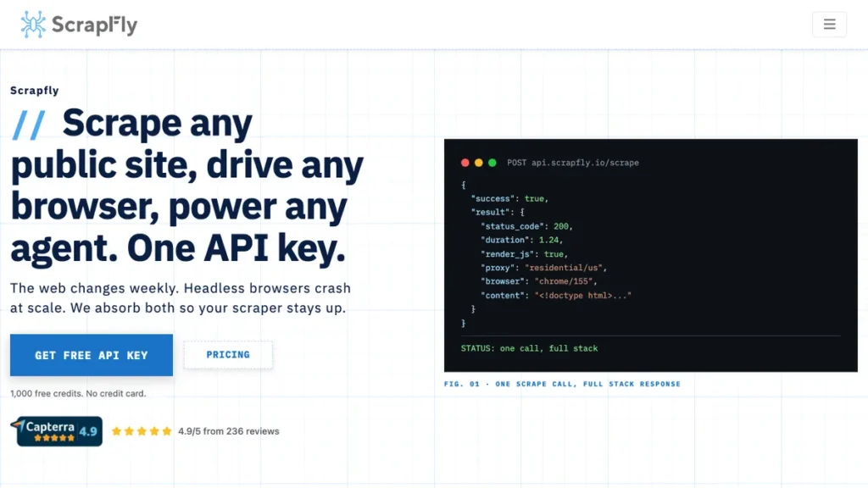Click the "content": "<!doctype html>..." line
The height and width of the screenshot is (488, 868).
pos(556,296)
